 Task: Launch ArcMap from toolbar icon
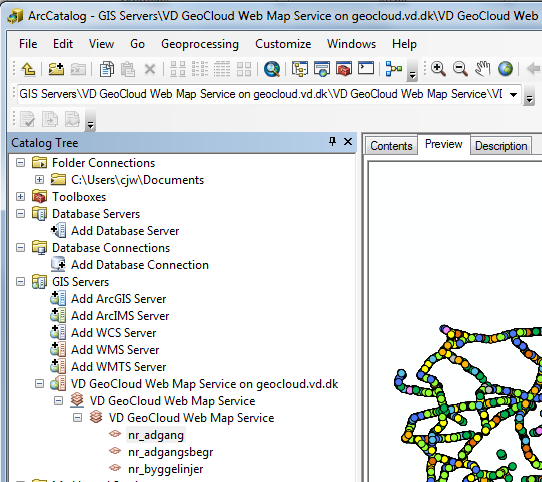point(322,69)
